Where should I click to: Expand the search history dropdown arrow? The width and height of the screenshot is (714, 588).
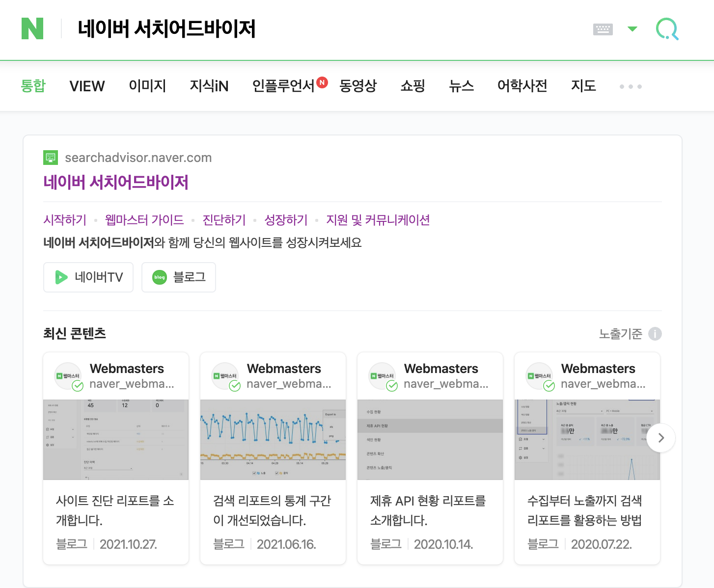(x=632, y=29)
